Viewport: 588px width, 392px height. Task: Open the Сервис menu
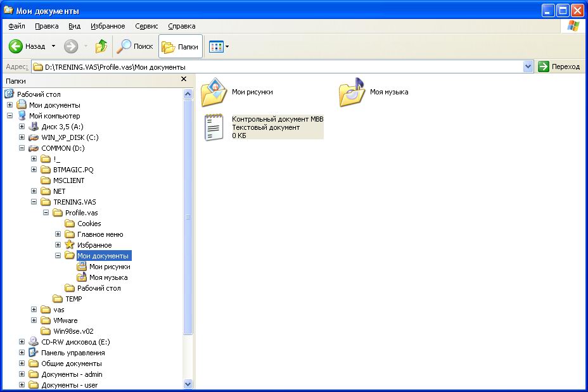click(x=146, y=26)
